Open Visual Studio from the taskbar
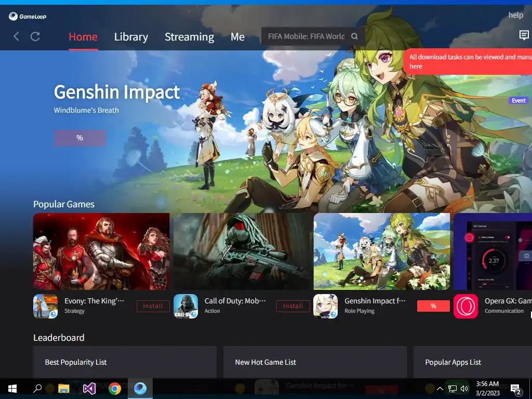 [x=89, y=388]
